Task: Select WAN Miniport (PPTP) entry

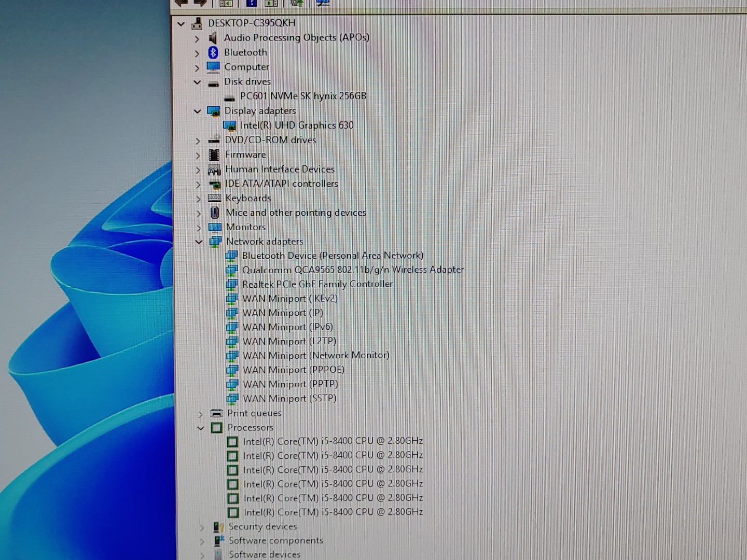Action: point(290,384)
